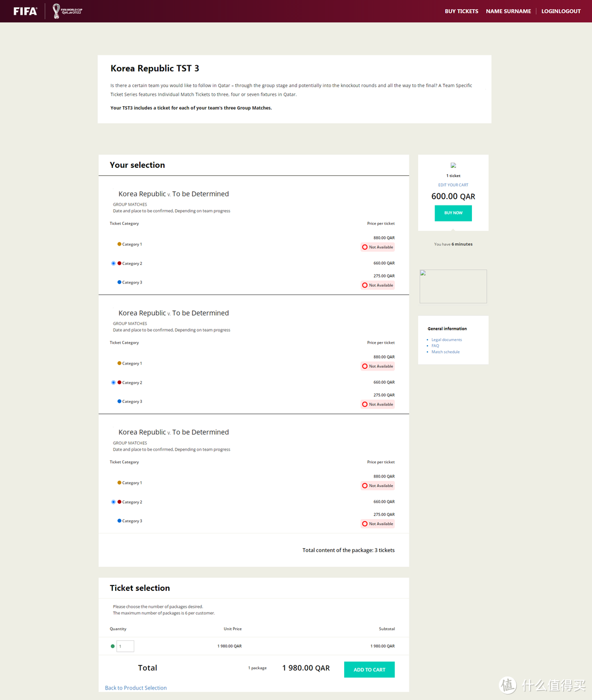Click the package quantity input field
Screen dimensions: 592x700
pyautogui.click(x=126, y=646)
